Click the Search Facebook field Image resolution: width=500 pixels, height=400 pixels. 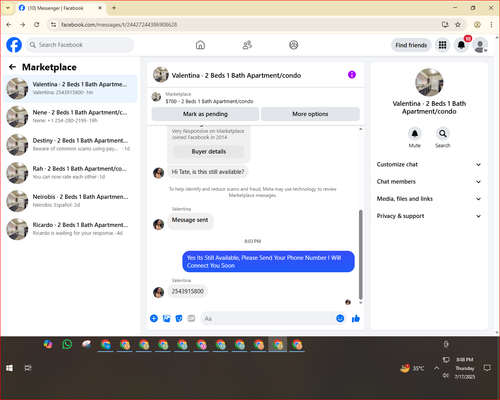(80, 45)
